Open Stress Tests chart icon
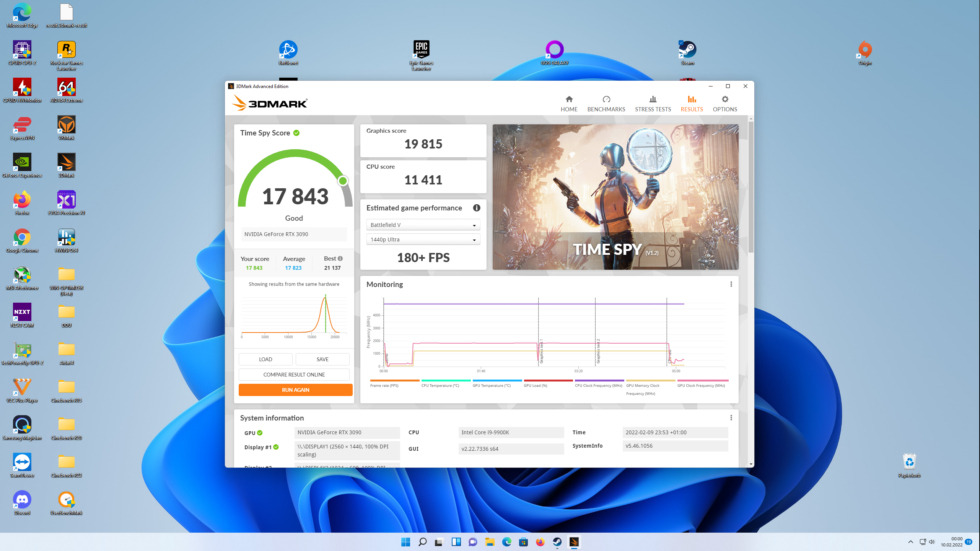This screenshot has height=551, width=980. click(653, 99)
